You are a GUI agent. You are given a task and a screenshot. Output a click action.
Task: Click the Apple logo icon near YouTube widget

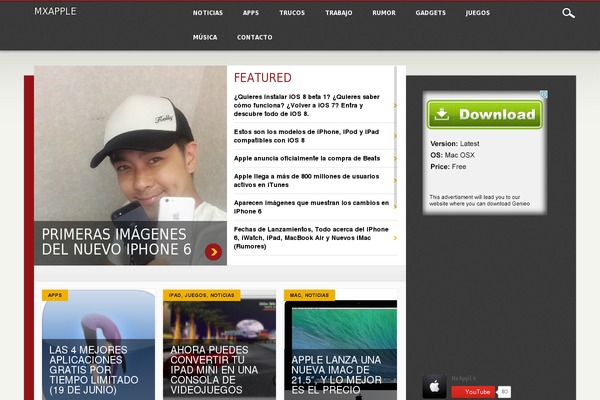(x=434, y=386)
